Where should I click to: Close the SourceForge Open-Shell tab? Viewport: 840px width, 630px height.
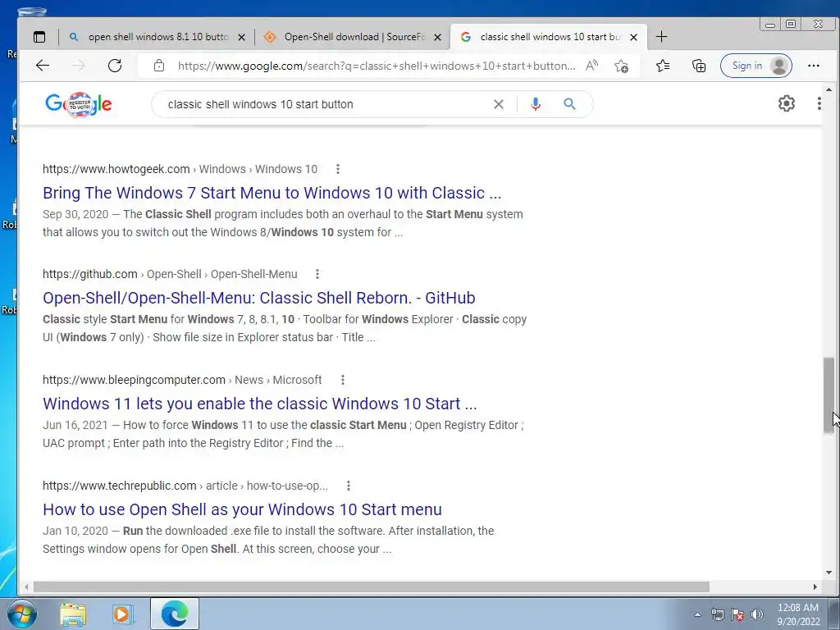(x=438, y=38)
